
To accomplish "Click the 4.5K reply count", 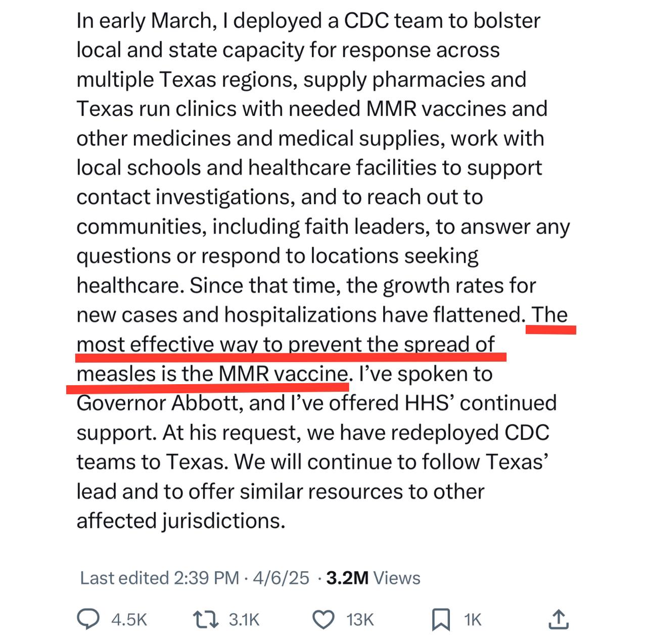I will point(129,620).
